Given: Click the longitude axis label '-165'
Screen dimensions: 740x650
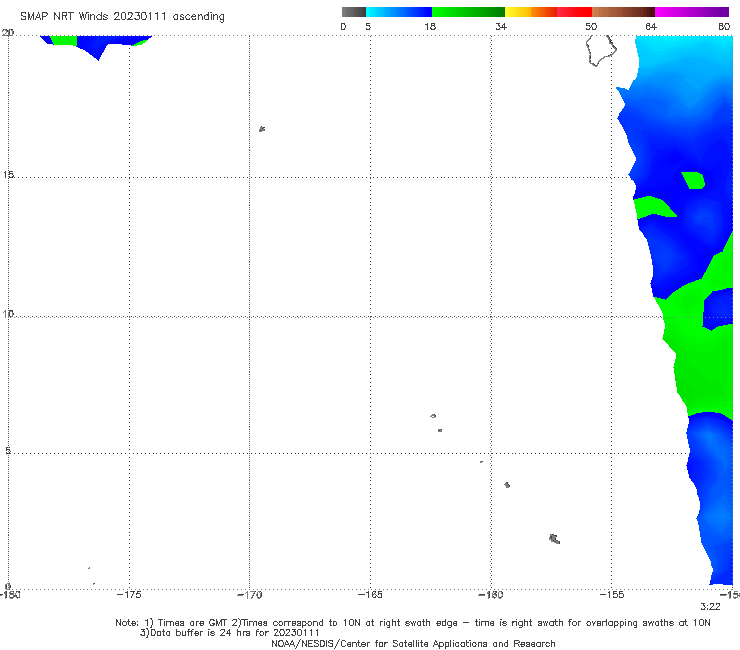Looking at the screenshot, I should point(370,595).
